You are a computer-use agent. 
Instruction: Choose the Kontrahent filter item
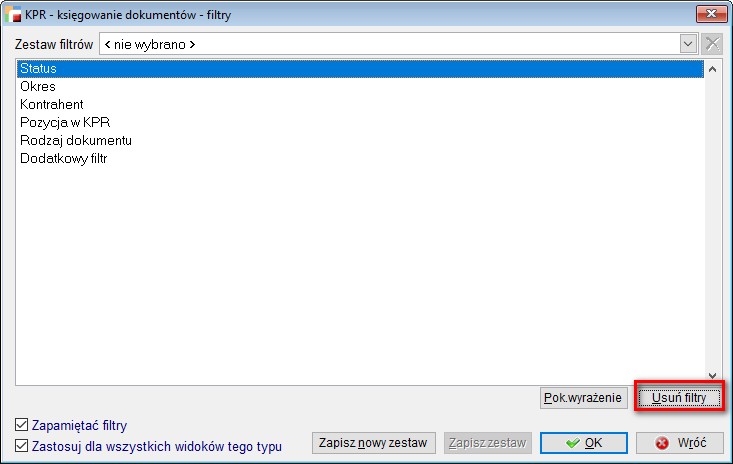click(x=51, y=105)
